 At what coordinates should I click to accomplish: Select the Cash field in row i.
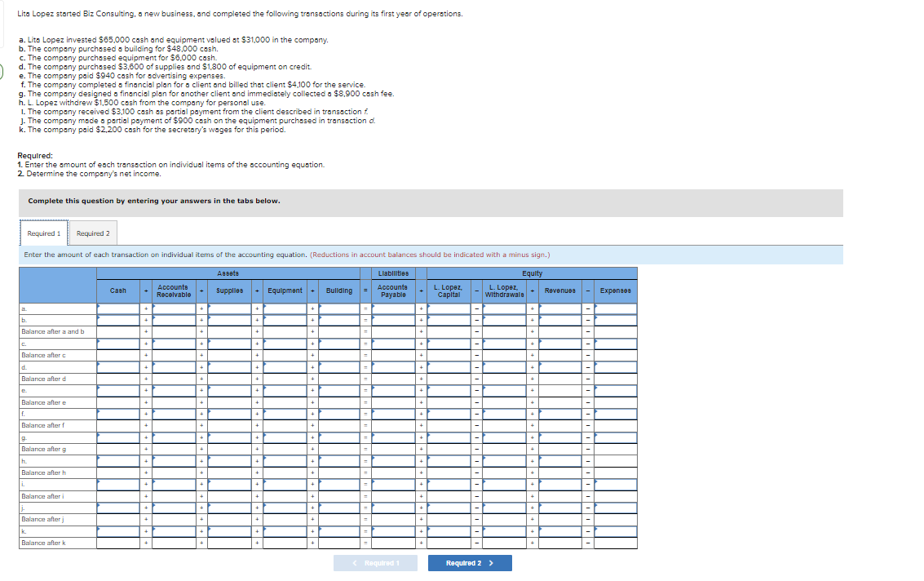[x=118, y=484]
